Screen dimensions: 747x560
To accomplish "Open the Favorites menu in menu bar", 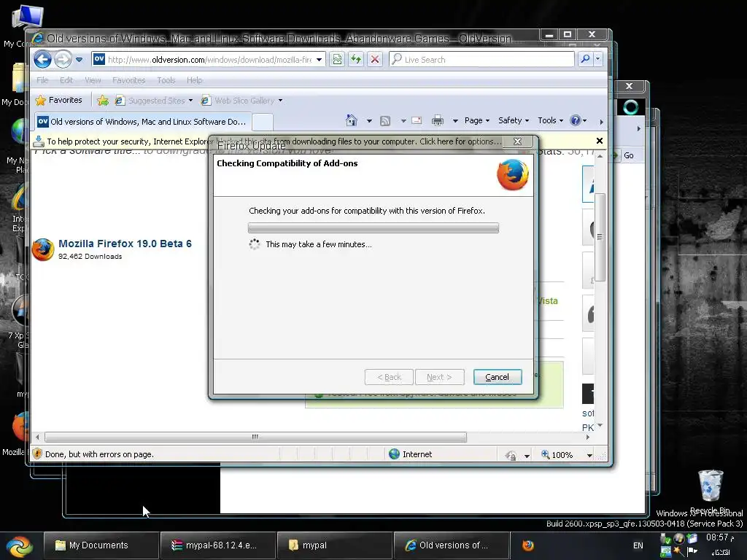I will click(x=128, y=80).
